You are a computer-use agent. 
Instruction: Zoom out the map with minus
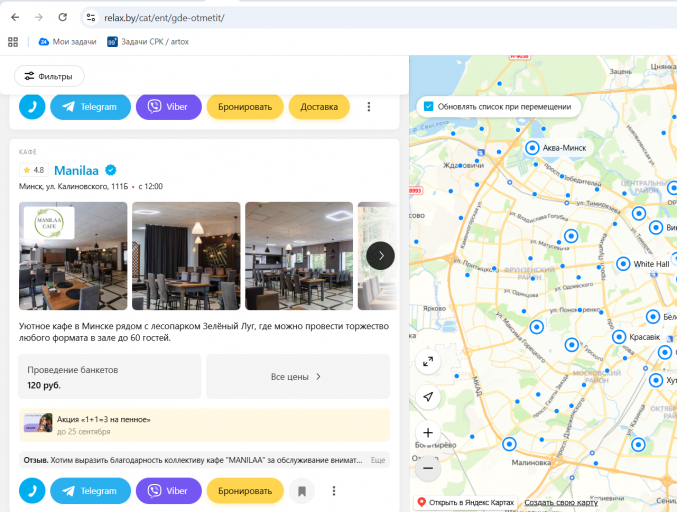coord(428,468)
